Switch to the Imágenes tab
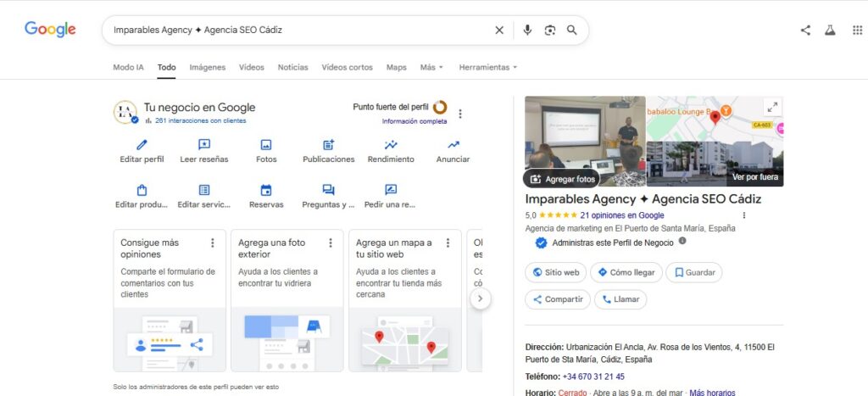Screen dimensions: 868x396 pos(207,67)
